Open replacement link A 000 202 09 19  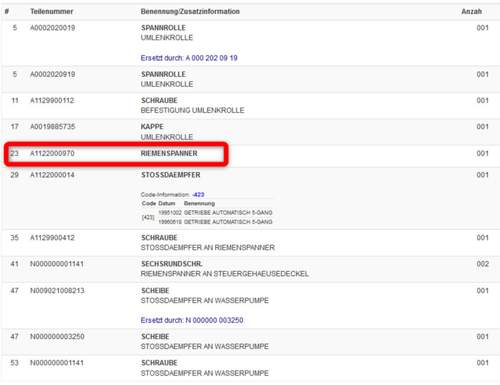189,58
